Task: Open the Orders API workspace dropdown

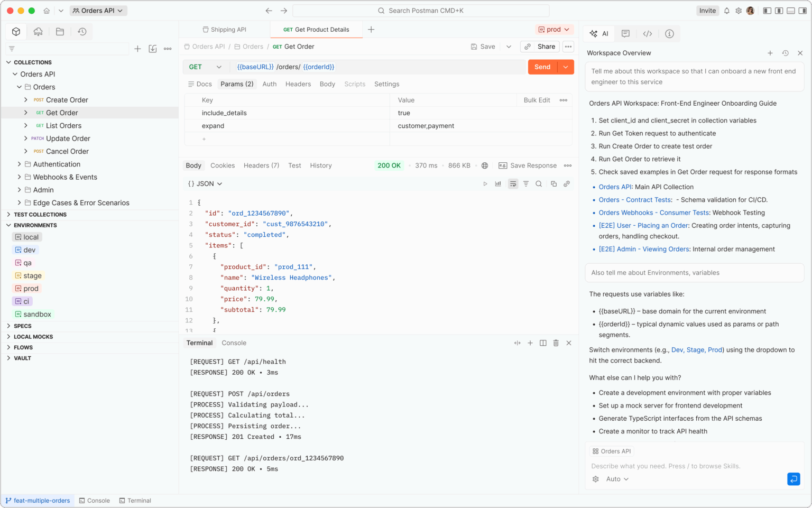Action: [x=98, y=11]
